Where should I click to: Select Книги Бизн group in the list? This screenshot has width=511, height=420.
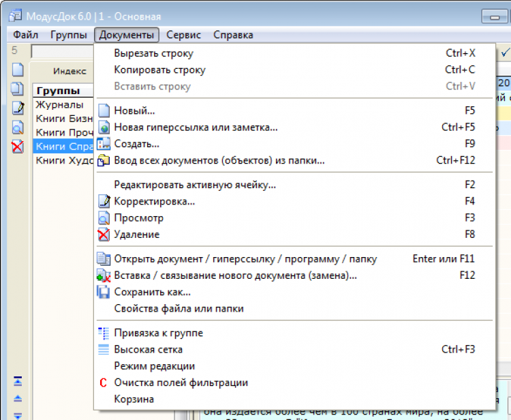63,119
